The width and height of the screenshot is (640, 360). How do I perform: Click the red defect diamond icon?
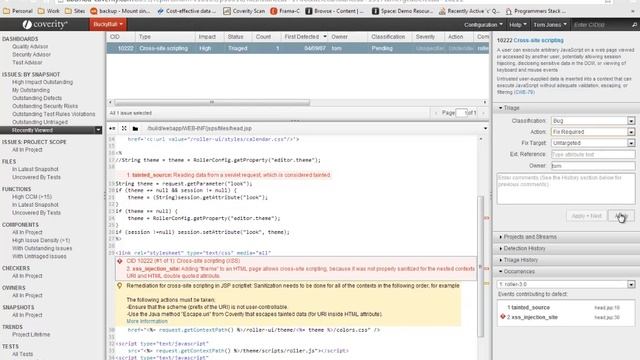[120, 261]
